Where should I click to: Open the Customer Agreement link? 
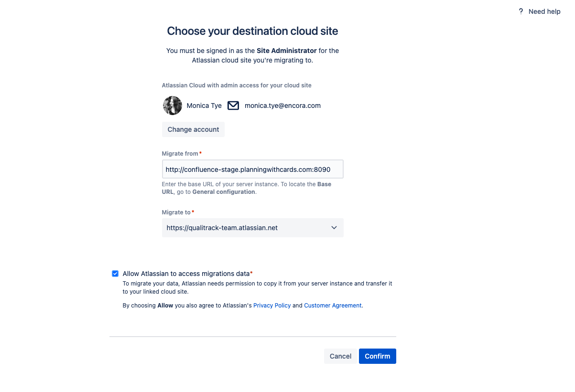click(x=333, y=306)
